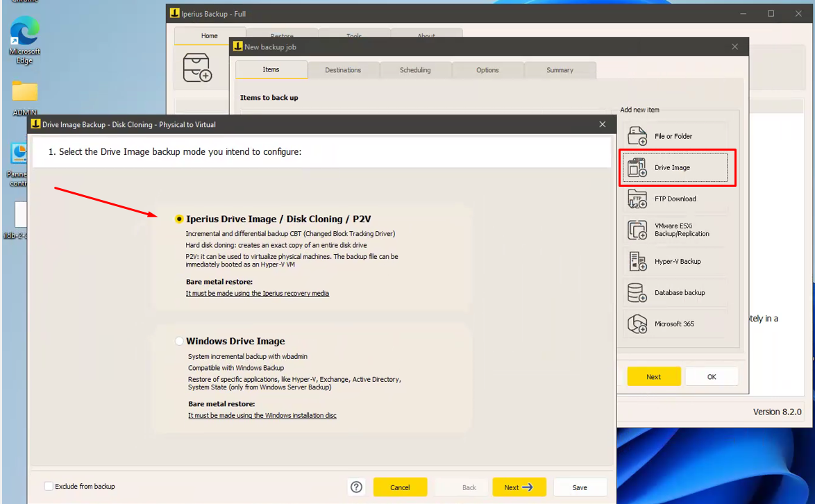815x504 pixels.
Task: Add a Microsoft 365 item
Action: click(x=675, y=324)
